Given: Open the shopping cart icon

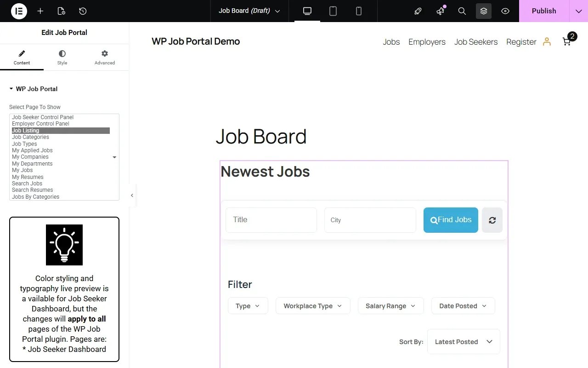Looking at the screenshot, I should pyautogui.click(x=567, y=41).
